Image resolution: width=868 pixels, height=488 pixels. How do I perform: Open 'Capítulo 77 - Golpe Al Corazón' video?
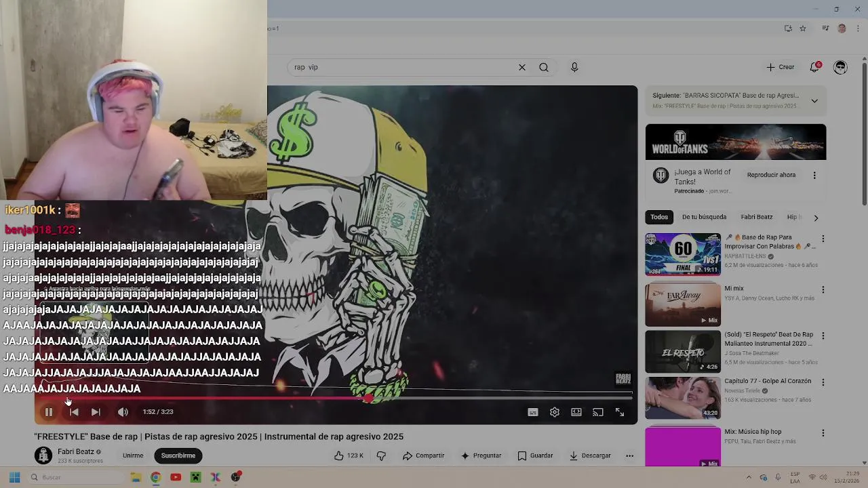point(683,398)
